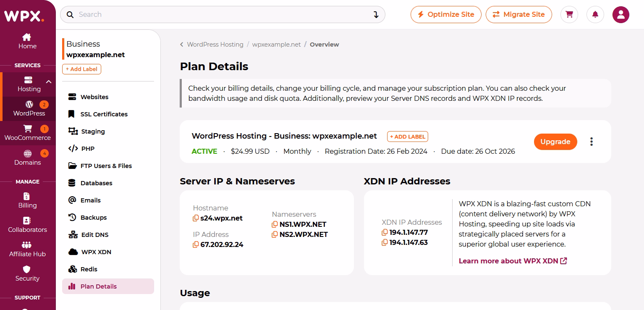This screenshot has width=644, height=310.
Task: Click the search magnifier icon
Action: [70, 15]
